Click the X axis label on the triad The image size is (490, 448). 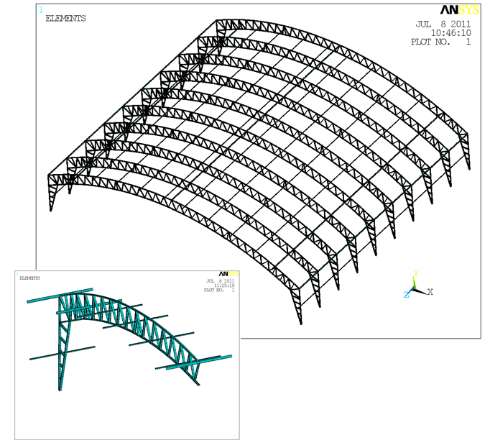430,292
